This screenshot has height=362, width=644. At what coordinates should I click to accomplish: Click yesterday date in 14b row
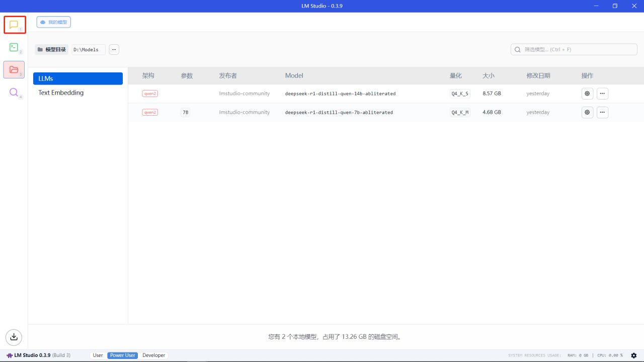(538, 94)
